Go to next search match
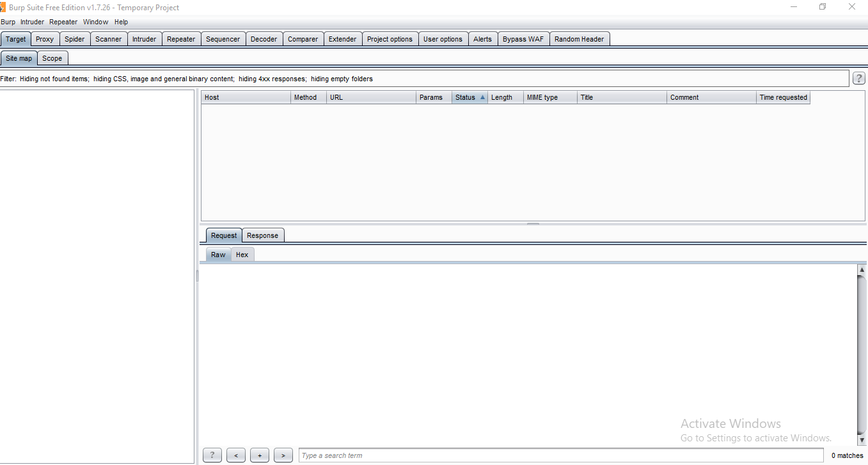Image resolution: width=868 pixels, height=465 pixels. (283, 455)
